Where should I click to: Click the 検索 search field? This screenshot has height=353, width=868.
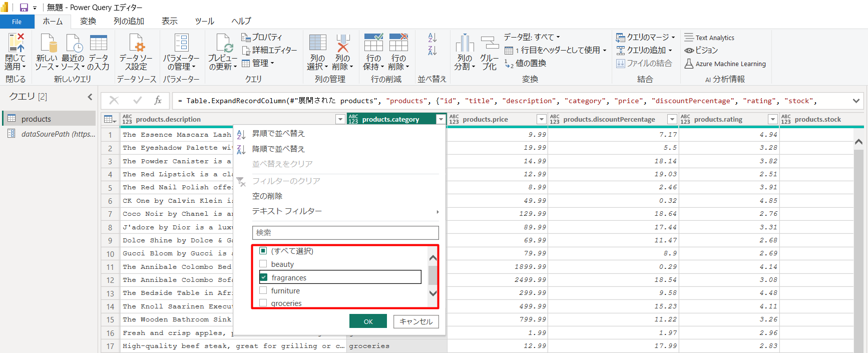[x=345, y=233]
